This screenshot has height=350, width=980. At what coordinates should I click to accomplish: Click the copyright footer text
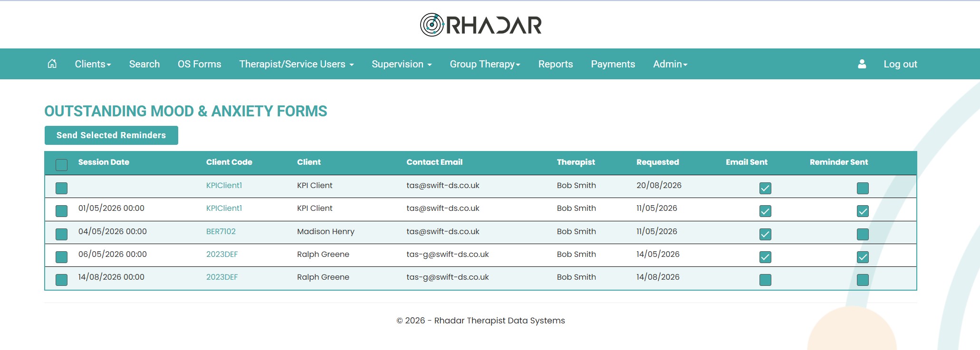[480, 321]
